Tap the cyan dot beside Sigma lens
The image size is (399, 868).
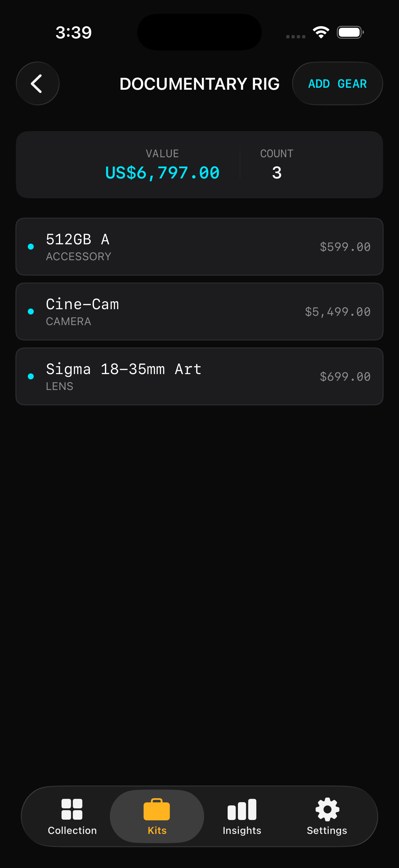tap(31, 376)
